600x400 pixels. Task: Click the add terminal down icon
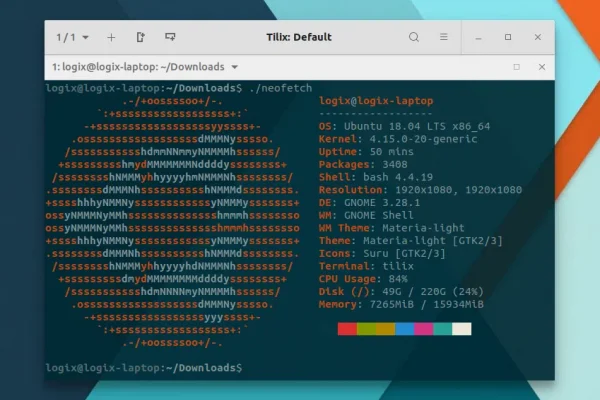point(170,37)
